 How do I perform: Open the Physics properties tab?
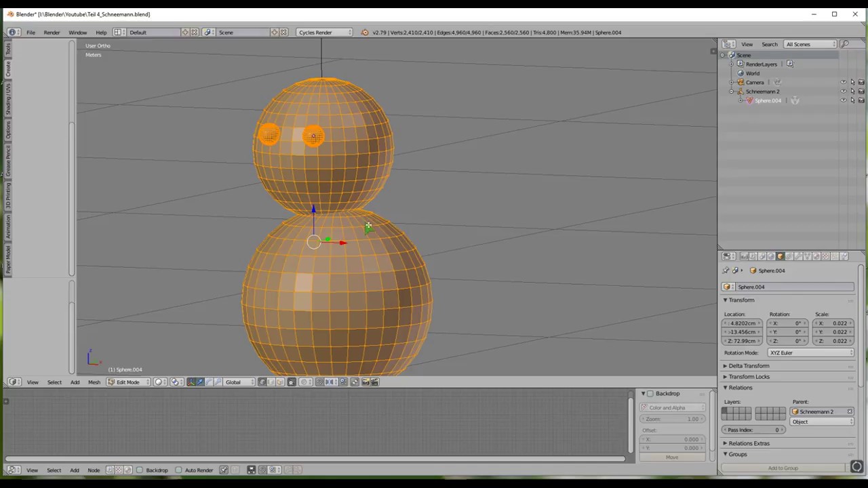[x=844, y=256]
